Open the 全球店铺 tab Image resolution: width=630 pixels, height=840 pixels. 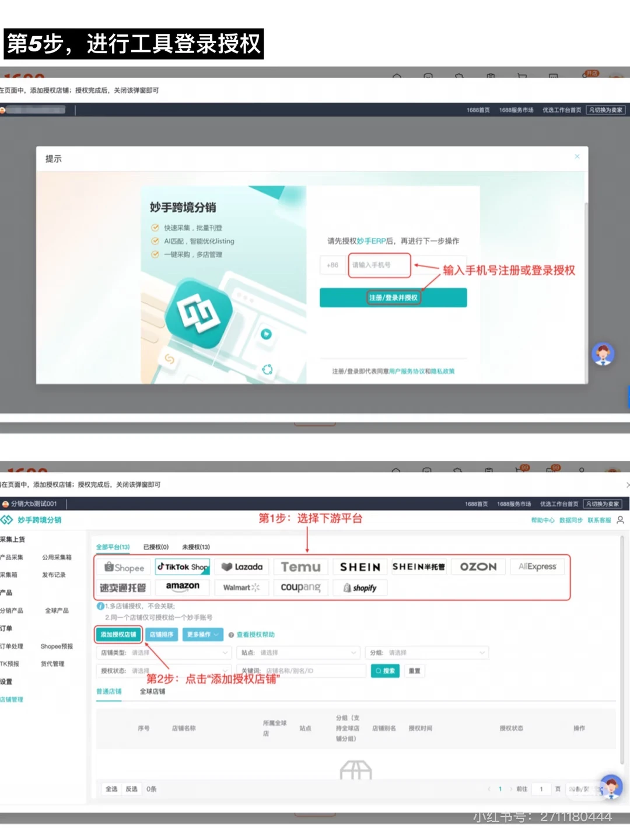(152, 691)
